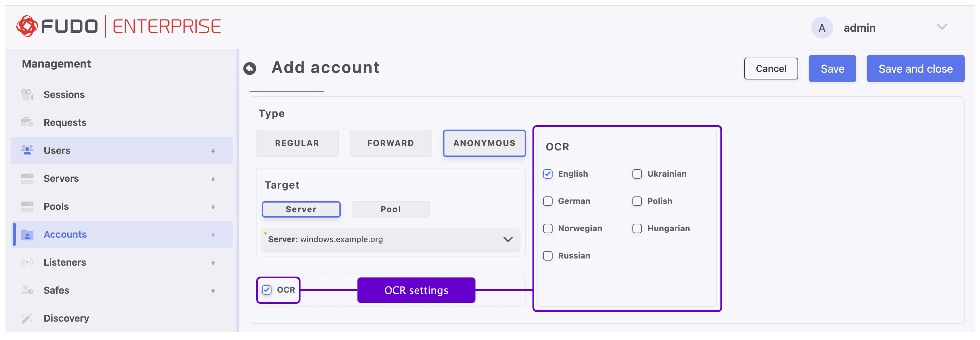Open the Sessions menu item
This screenshot has width=980, height=340.
click(x=122, y=94)
